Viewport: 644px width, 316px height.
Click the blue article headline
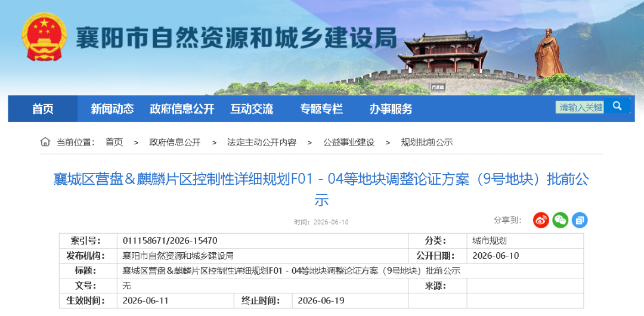(x=321, y=190)
